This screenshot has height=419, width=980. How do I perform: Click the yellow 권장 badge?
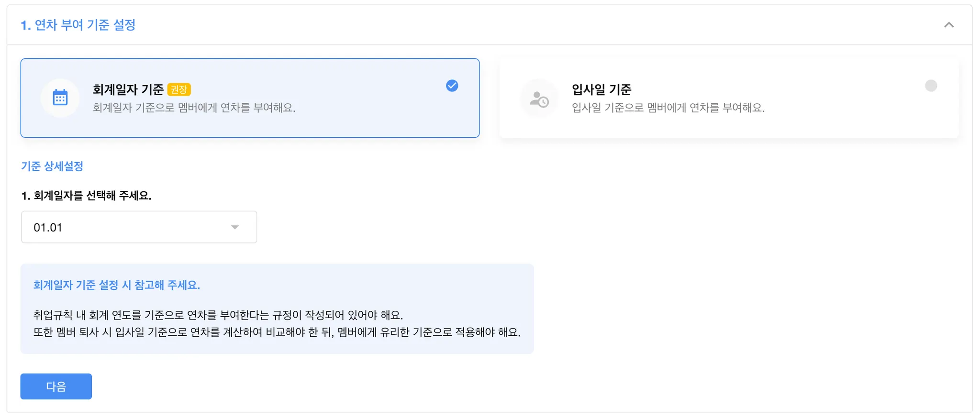click(179, 89)
